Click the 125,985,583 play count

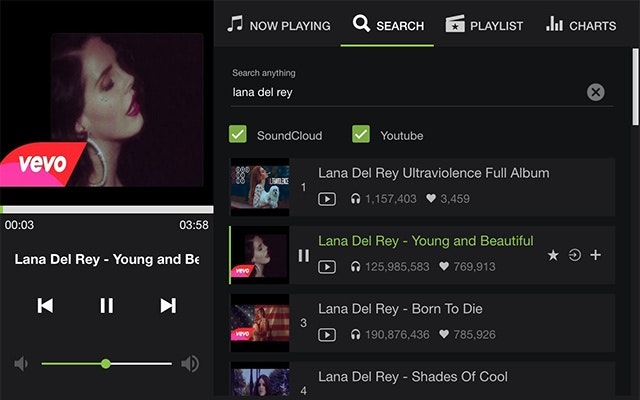(x=397, y=267)
